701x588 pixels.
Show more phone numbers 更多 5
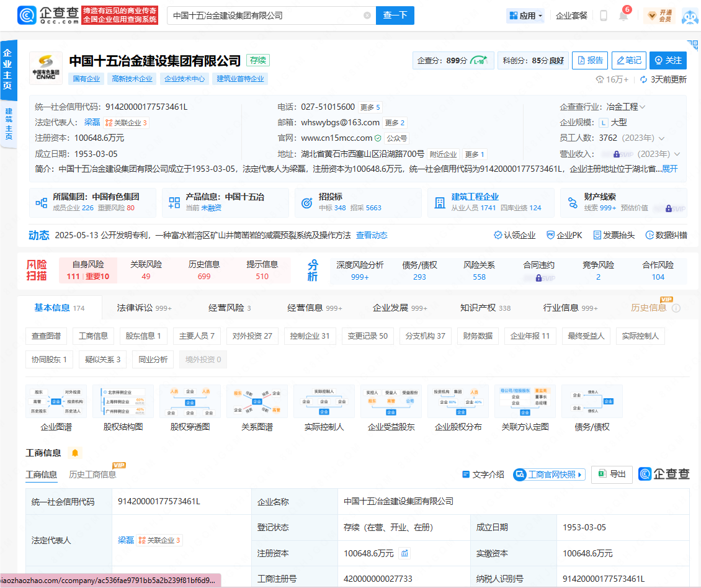370,107
